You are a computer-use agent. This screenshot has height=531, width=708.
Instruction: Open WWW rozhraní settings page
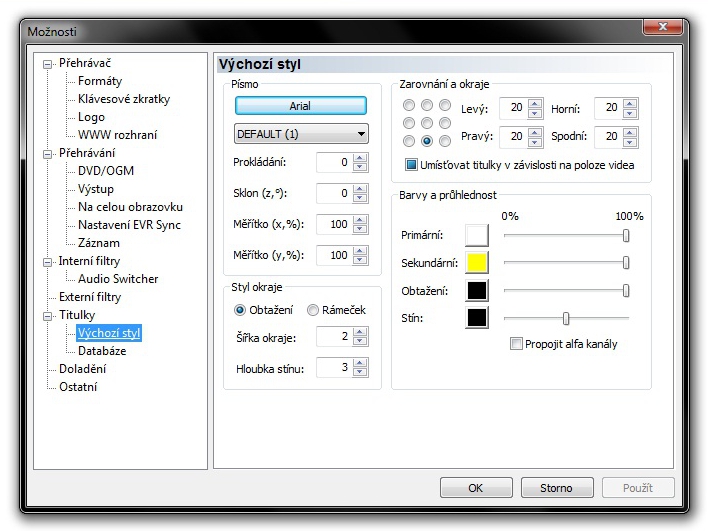point(117,135)
